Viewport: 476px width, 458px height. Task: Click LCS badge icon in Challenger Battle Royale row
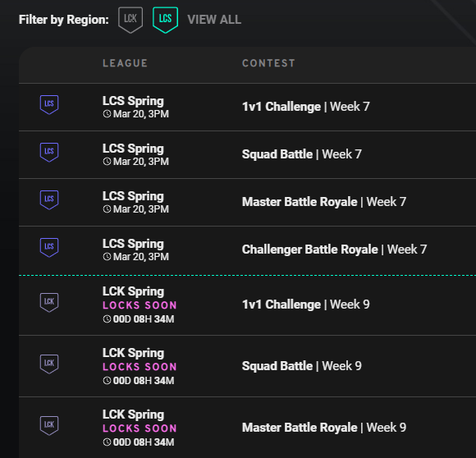(x=49, y=248)
